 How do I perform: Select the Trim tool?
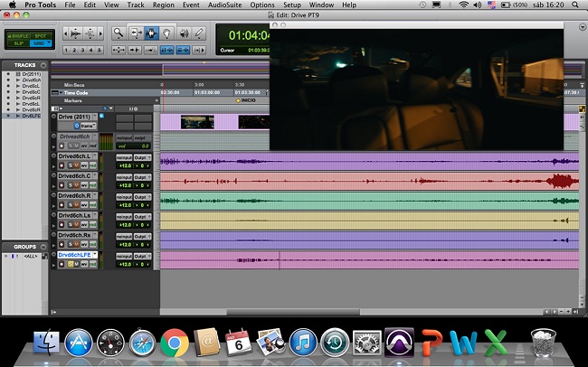point(136,32)
